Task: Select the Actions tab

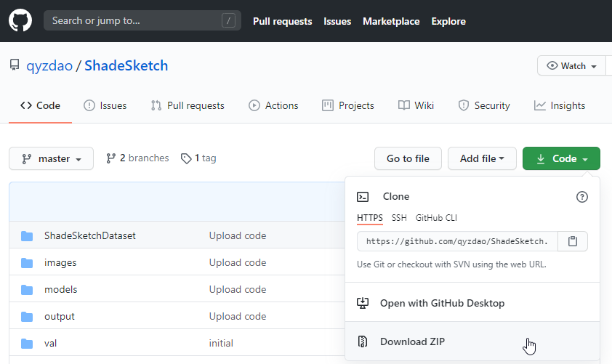Action: click(273, 105)
